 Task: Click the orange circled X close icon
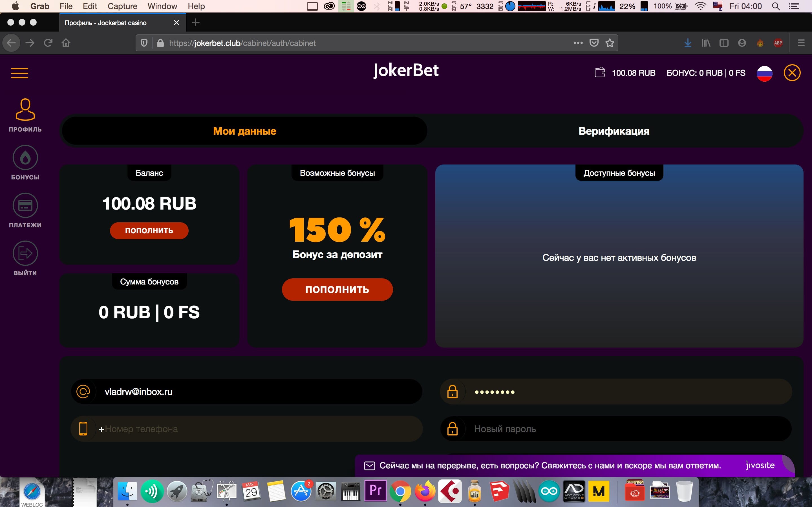(x=792, y=73)
